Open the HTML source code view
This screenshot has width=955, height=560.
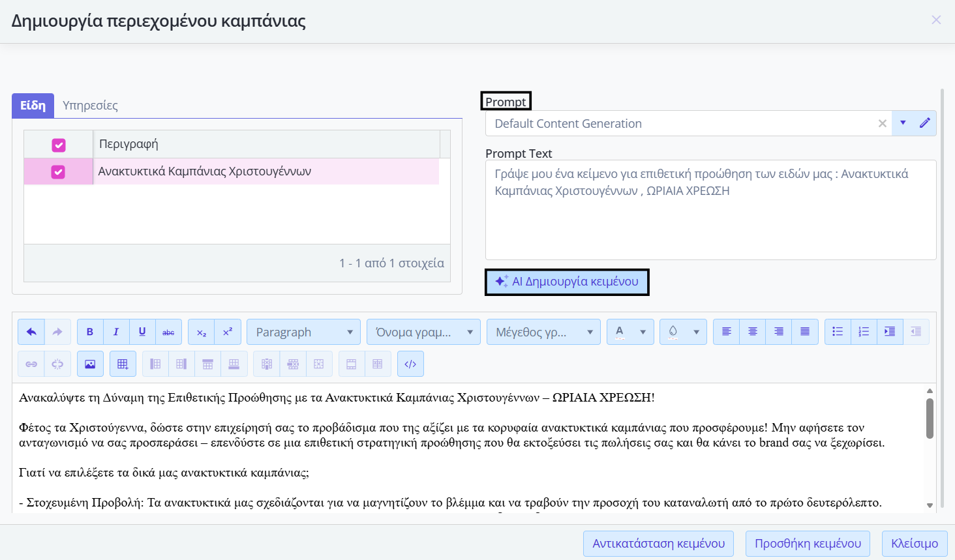click(410, 364)
